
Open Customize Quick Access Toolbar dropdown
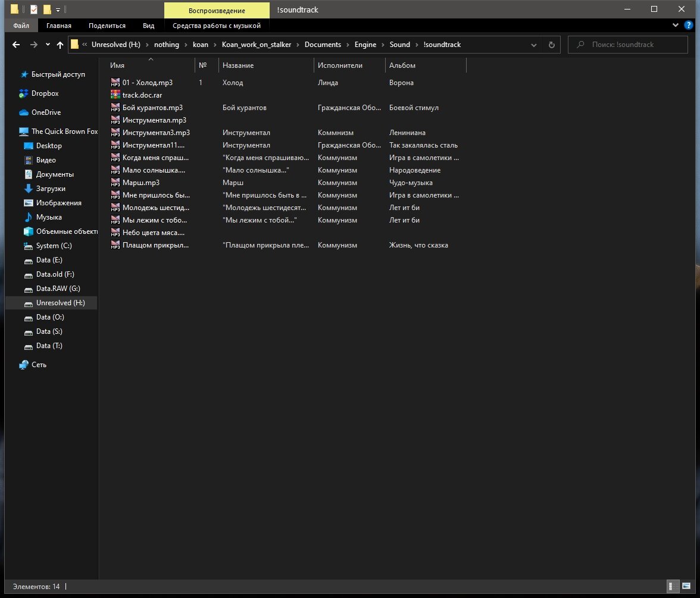(58, 10)
